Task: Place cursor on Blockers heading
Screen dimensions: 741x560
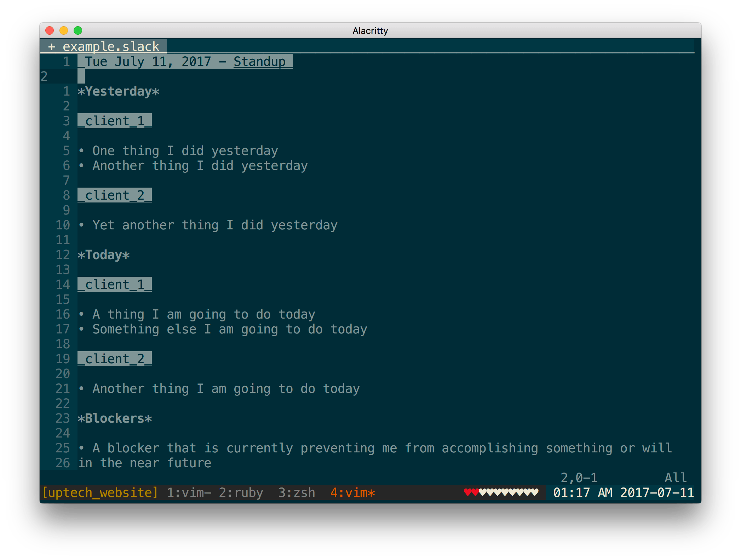Action: pos(115,418)
